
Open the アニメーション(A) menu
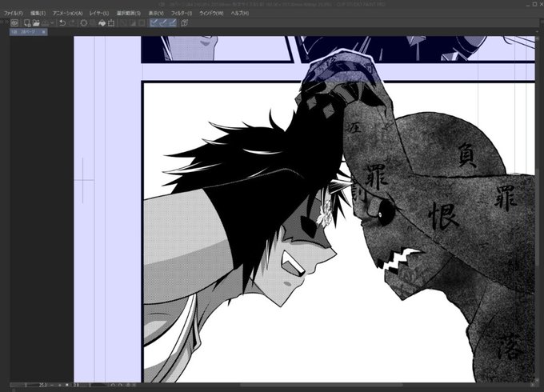[68, 13]
